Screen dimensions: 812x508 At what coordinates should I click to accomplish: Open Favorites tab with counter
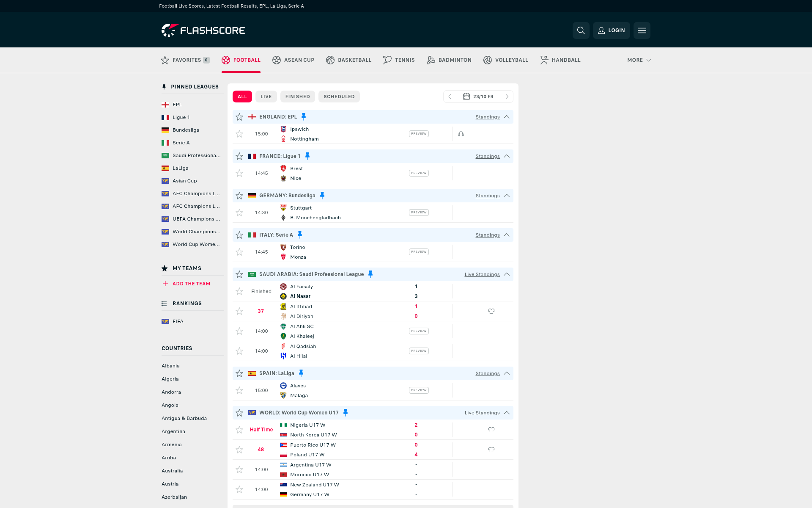click(x=185, y=60)
